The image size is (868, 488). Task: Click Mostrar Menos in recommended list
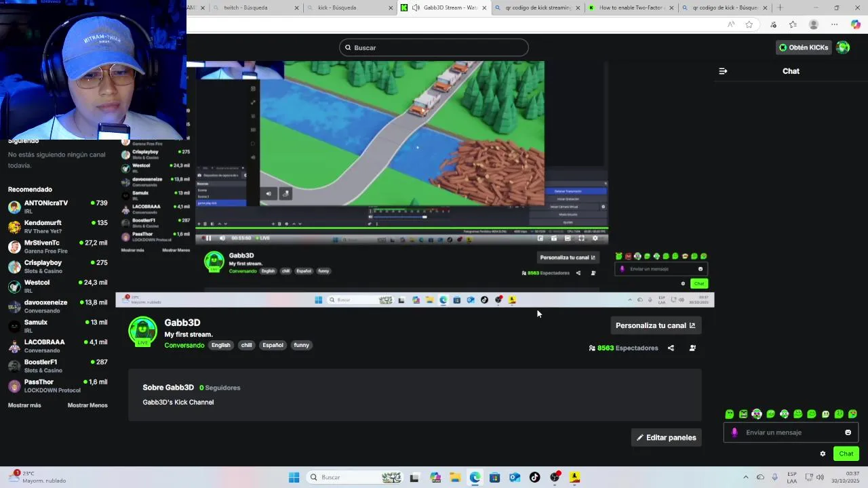coord(87,405)
